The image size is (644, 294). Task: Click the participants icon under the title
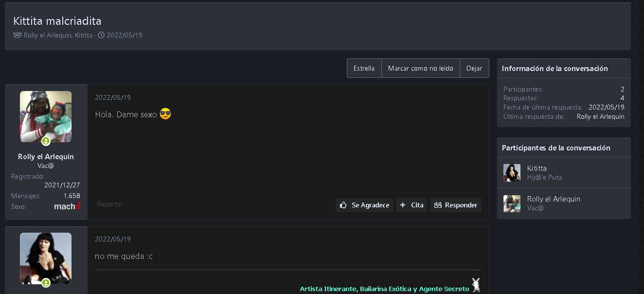pos(18,35)
